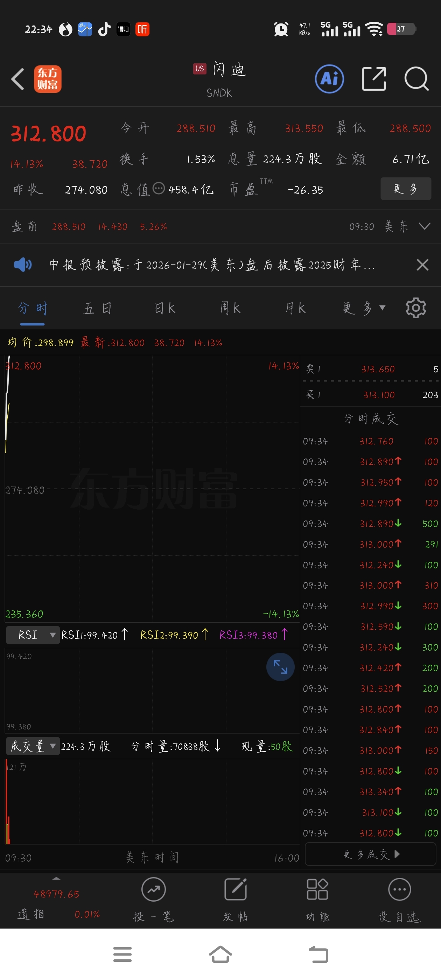This screenshot has height=980, width=441.
Task: Tap the 更多 quote details button
Action: [x=406, y=188]
